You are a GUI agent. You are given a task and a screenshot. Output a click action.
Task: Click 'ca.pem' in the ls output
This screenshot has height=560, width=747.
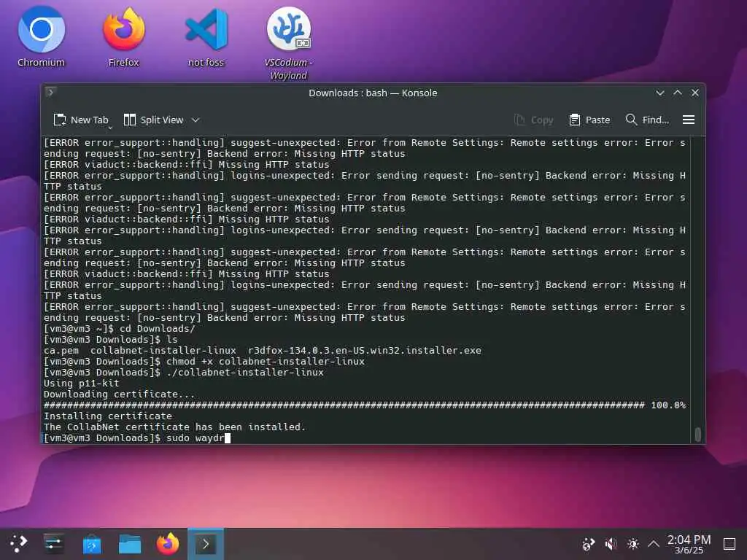[61, 351]
